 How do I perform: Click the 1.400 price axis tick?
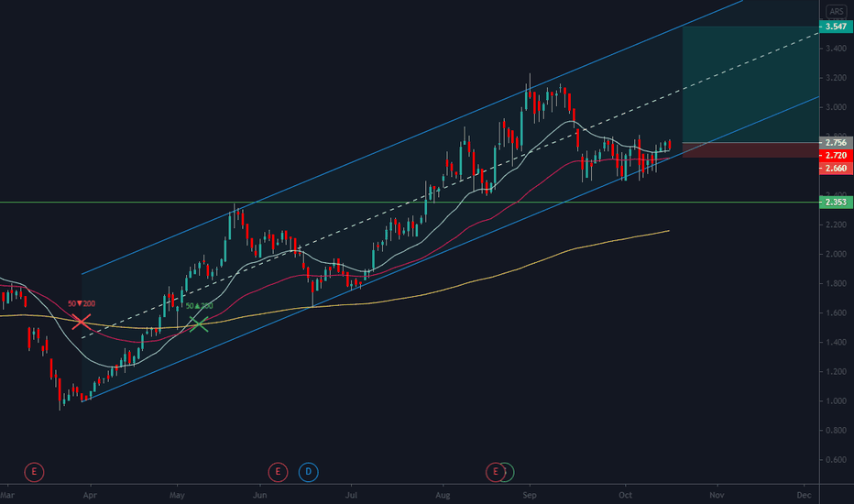tap(836, 342)
